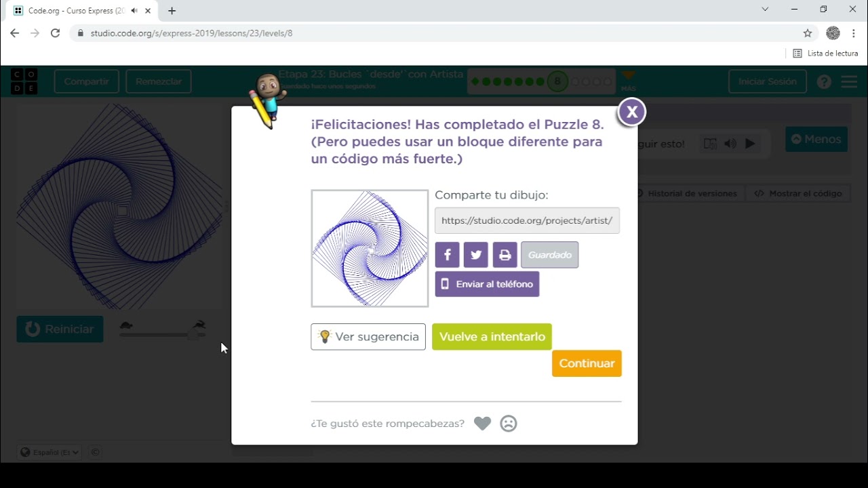Open Lista de lectura reading list
Screen dimensions: 868x488
coord(825,54)
